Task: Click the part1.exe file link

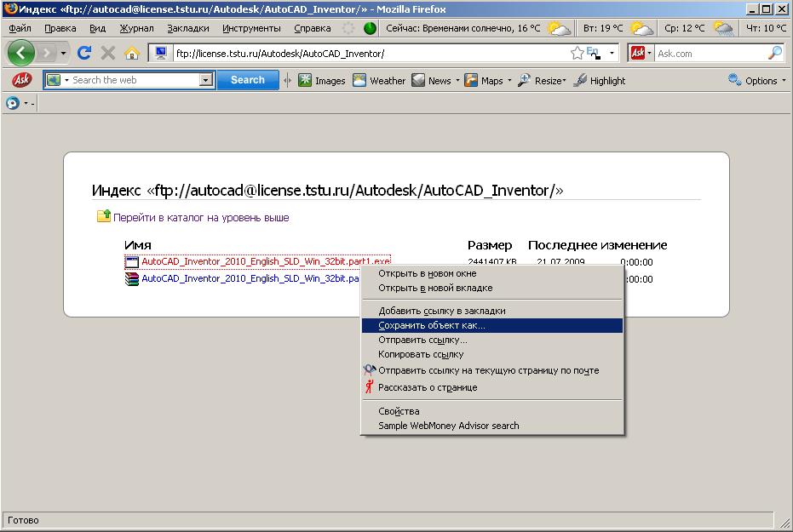Action: pos(266,261)
